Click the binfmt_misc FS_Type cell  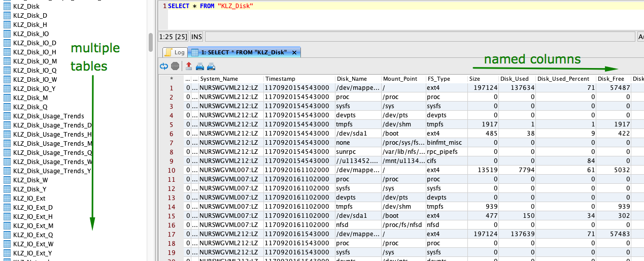point(446,143)
